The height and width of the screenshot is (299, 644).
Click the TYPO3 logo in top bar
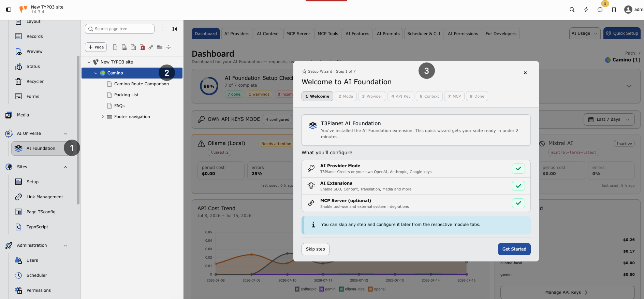coord(23,9)
